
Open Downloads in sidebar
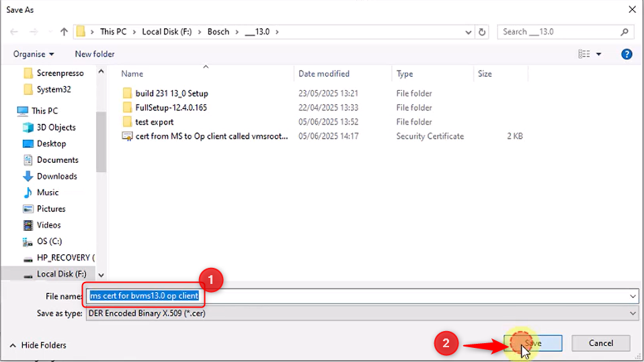56,176
